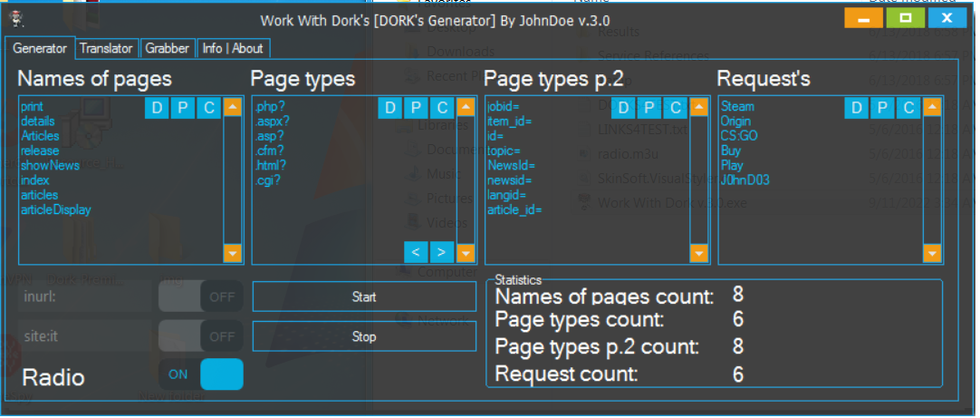Select the 'articleDisplay' entry in Names of pages
This screenshot has height=418, width=980.
pyautogui.click(x=56, y=210)
